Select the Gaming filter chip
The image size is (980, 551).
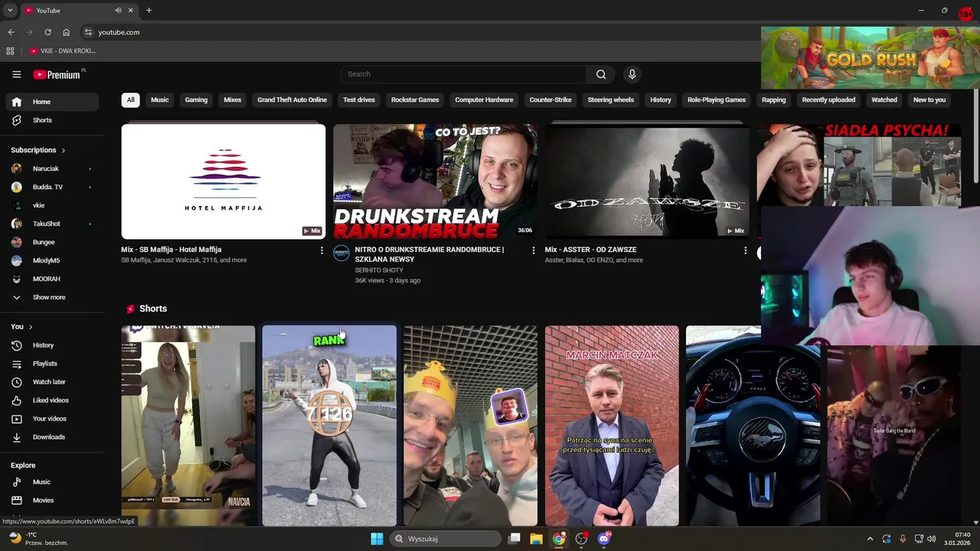(x=196, y=99)
